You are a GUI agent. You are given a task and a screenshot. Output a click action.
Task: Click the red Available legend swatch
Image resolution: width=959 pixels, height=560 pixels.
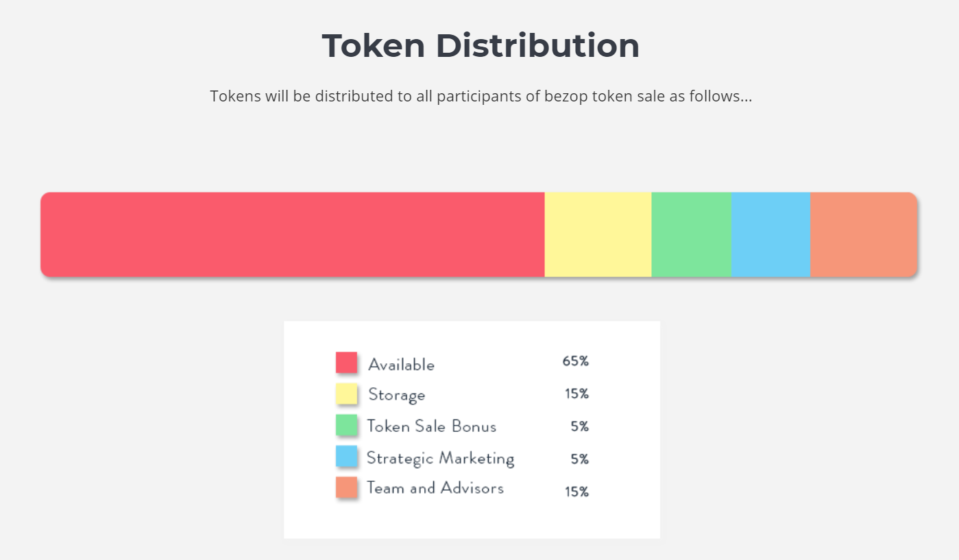click(x=346, y=363)
